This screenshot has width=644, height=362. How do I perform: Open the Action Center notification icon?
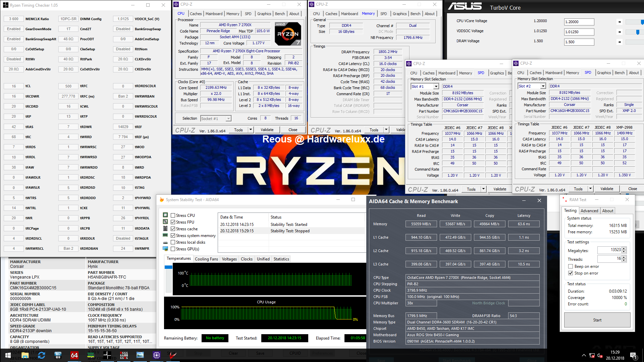coord(633,355)
